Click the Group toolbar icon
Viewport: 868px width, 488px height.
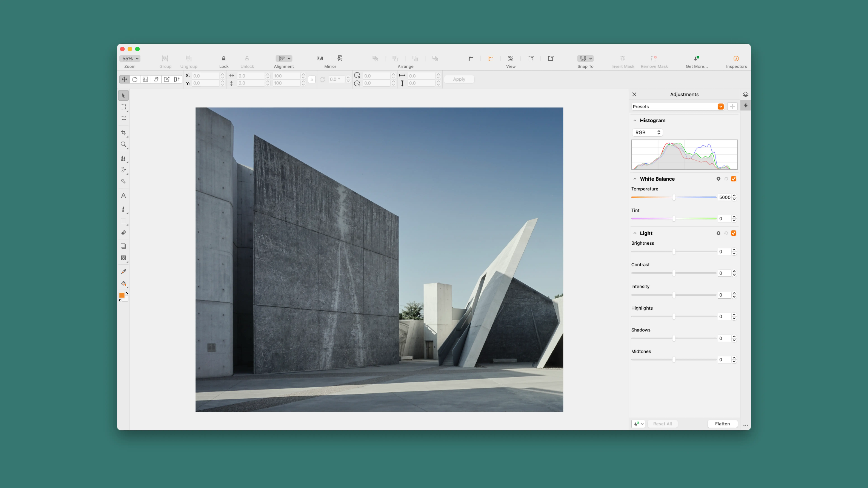coord(165,59)
